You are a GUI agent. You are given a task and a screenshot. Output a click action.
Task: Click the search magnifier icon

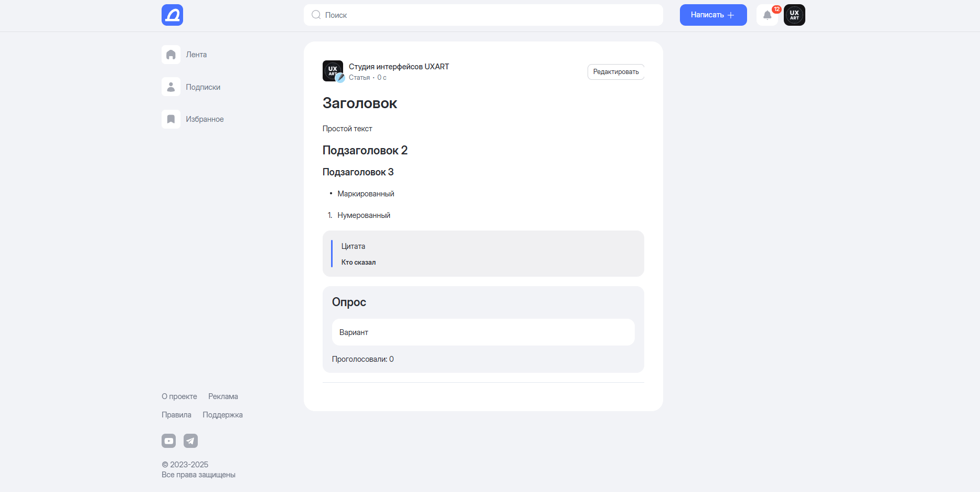(x=316, y=15)
